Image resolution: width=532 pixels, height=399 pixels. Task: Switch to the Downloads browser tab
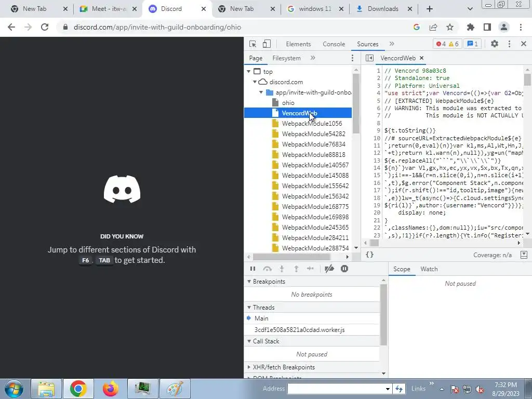[383, 9]
